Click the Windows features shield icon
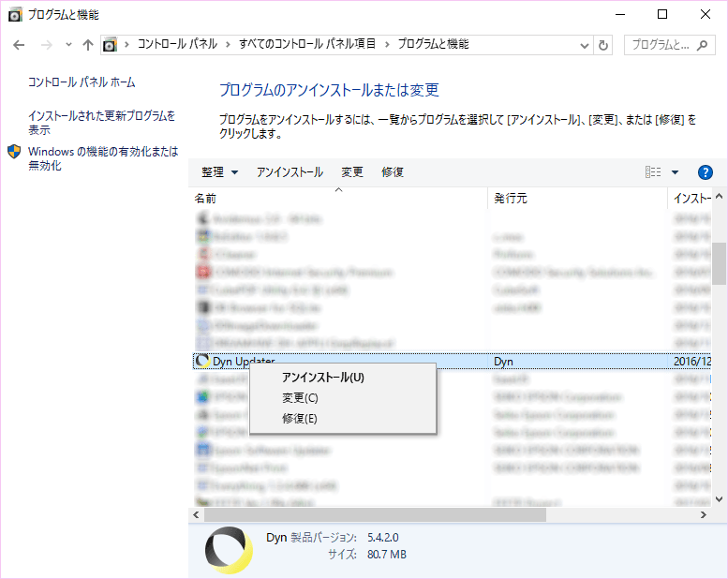This screenshot has height=579, width=728. 14,152
